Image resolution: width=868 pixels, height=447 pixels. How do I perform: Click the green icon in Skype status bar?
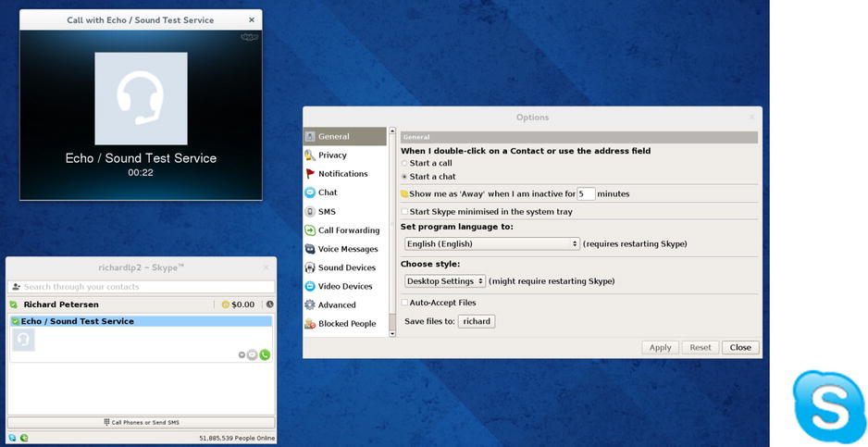[x=24, y=438]
